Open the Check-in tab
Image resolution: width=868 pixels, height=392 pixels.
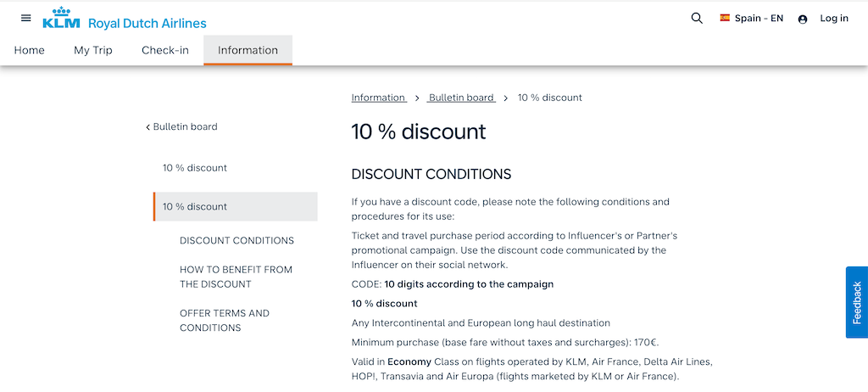tap(165, 50)
